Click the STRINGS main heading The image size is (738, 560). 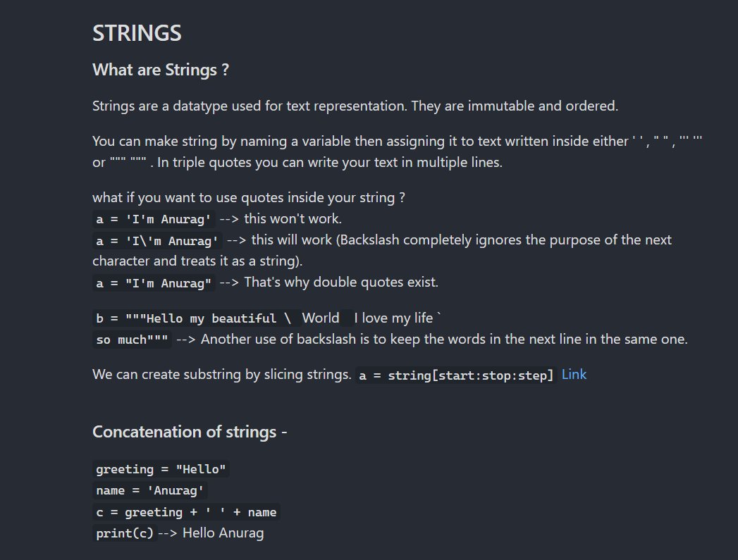137,33
